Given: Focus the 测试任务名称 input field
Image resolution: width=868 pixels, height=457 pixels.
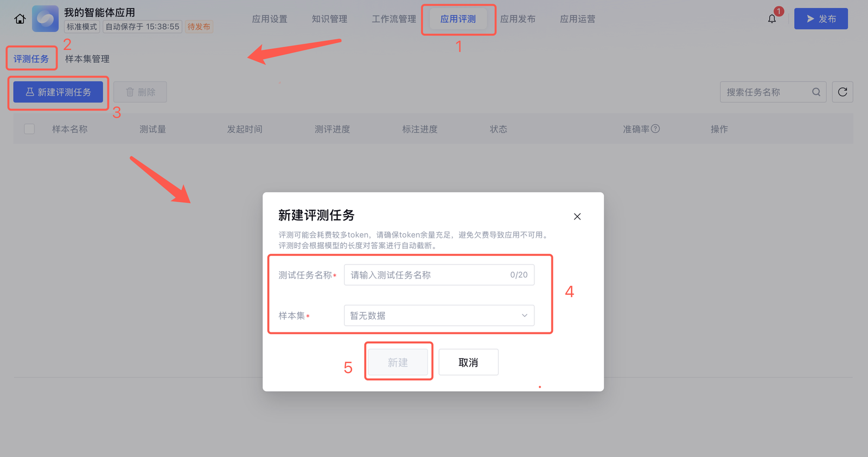Looking at the screenshot, I should click(x=439, y=275).
